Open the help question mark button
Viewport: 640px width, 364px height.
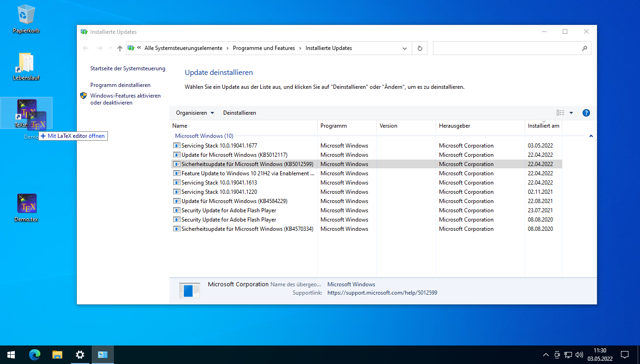pos(586,113)
